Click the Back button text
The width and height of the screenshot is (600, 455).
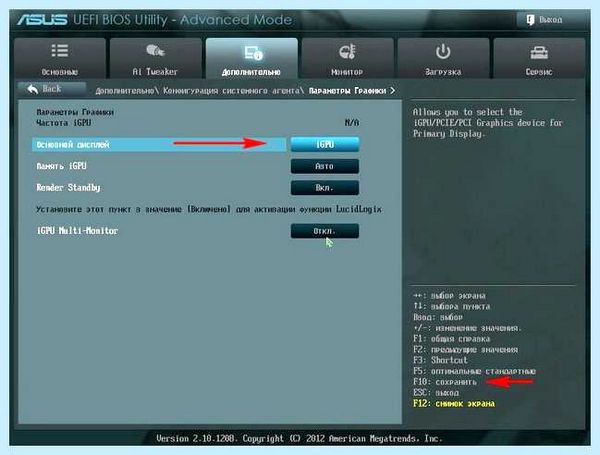point(52,89)
